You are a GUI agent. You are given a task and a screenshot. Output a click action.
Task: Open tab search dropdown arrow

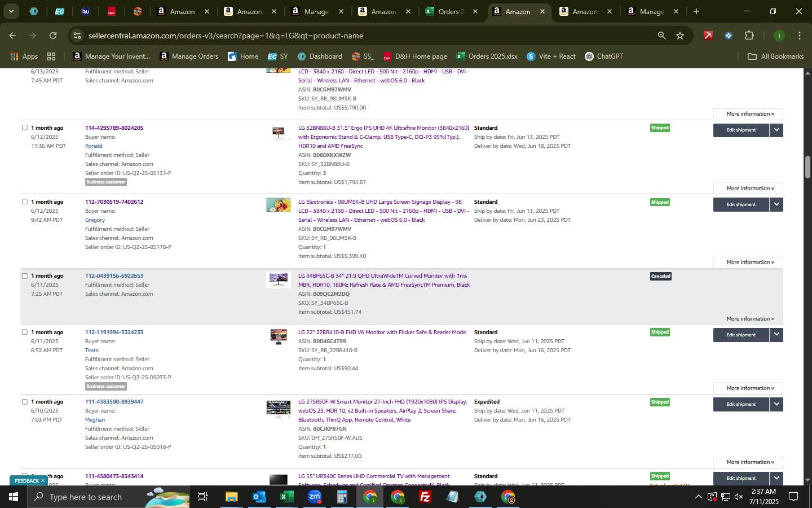coord(11,11)
